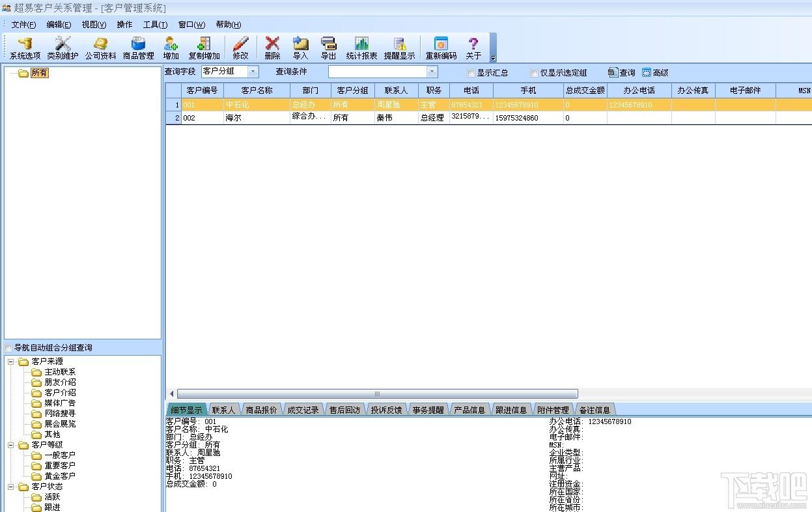Viewport: 812px width, 512px height.
Task: Open the 帮助(H) menu
Action: point(228,25)
